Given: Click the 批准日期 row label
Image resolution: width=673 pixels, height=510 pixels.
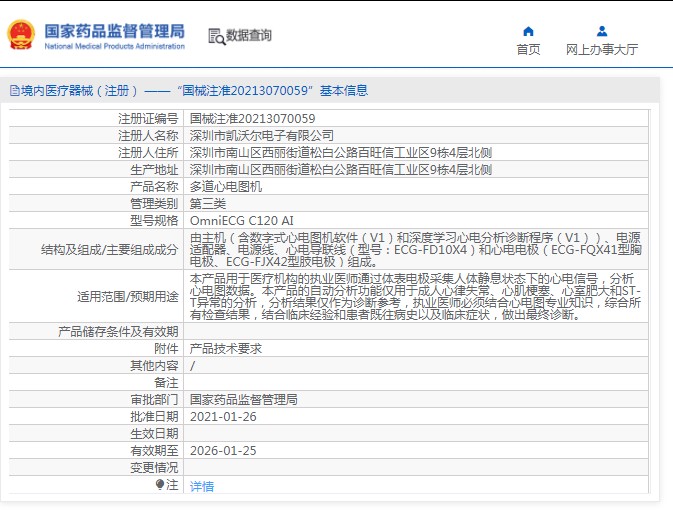Looking at the screenshot, I should tap(154, 416).
